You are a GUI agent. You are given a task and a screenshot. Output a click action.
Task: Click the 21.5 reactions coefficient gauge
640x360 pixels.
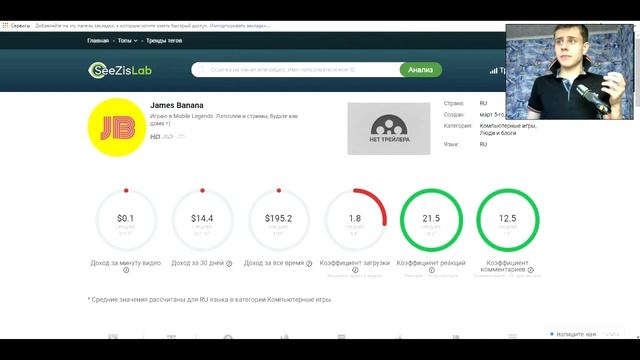[431, 220]
